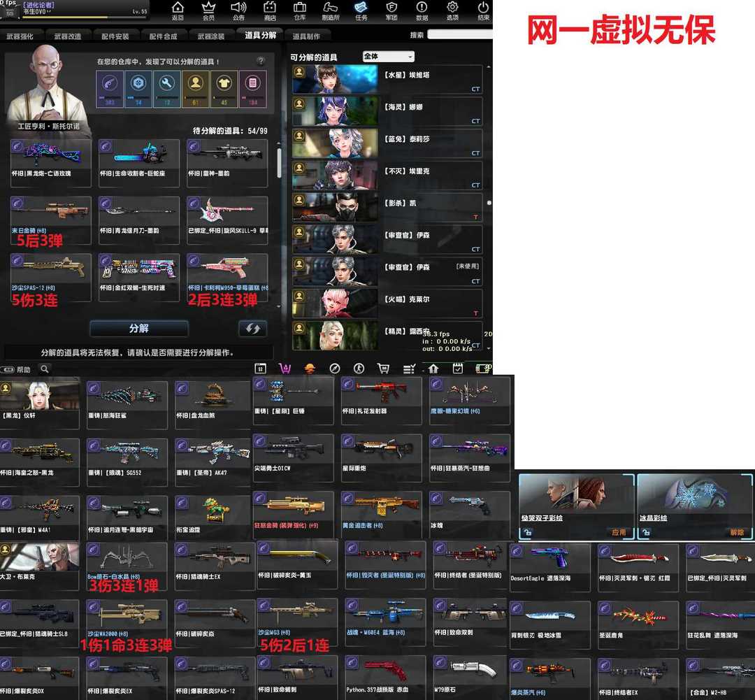755x700 pixels.
Task: Click the compass icon in bottom bar
Action: pos(335,369)
